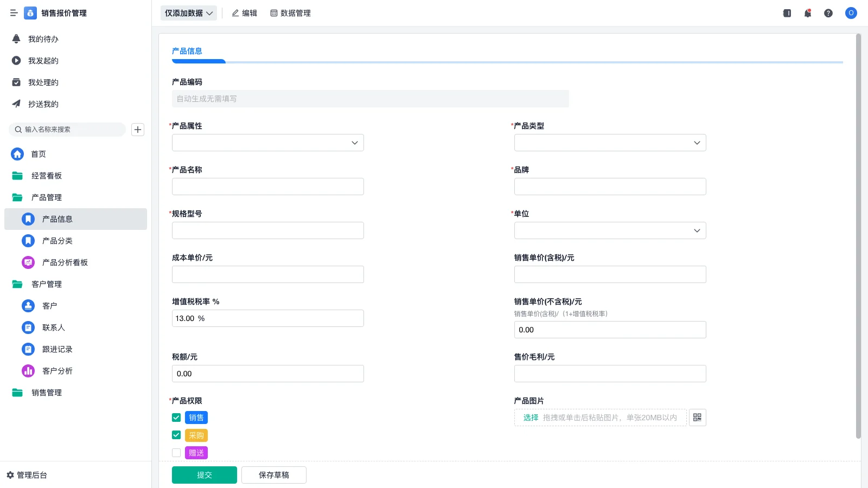Click the 增值税税率 field showing 13.00 %

pos(268,318)
